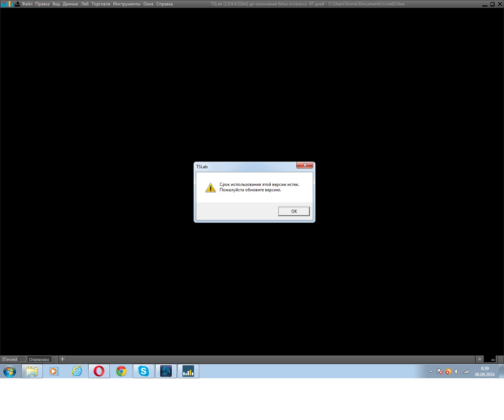Open the Правка menu

[x=42, y=4]
